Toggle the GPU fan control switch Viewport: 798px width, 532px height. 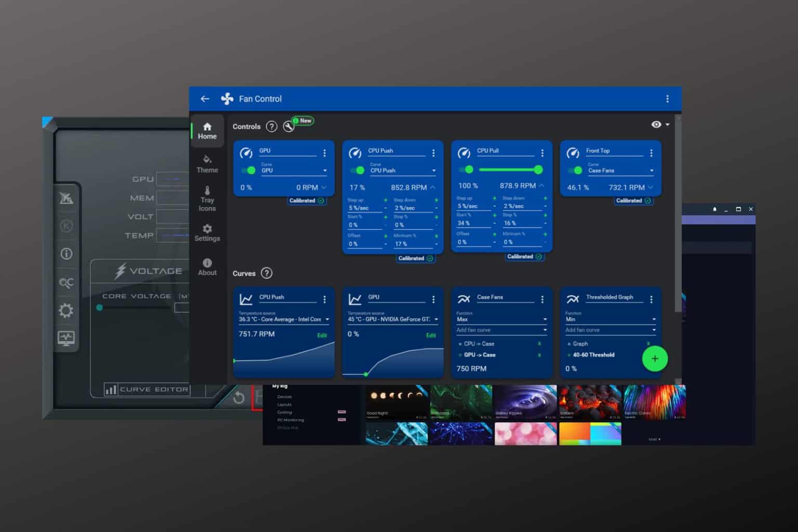coord(248,170)
